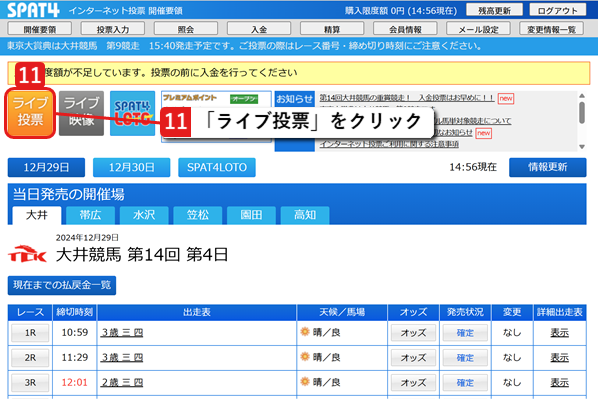
Task: Open the SPAT4 LOTO tile
Action: pyautogui.click(x=132, y=113)
